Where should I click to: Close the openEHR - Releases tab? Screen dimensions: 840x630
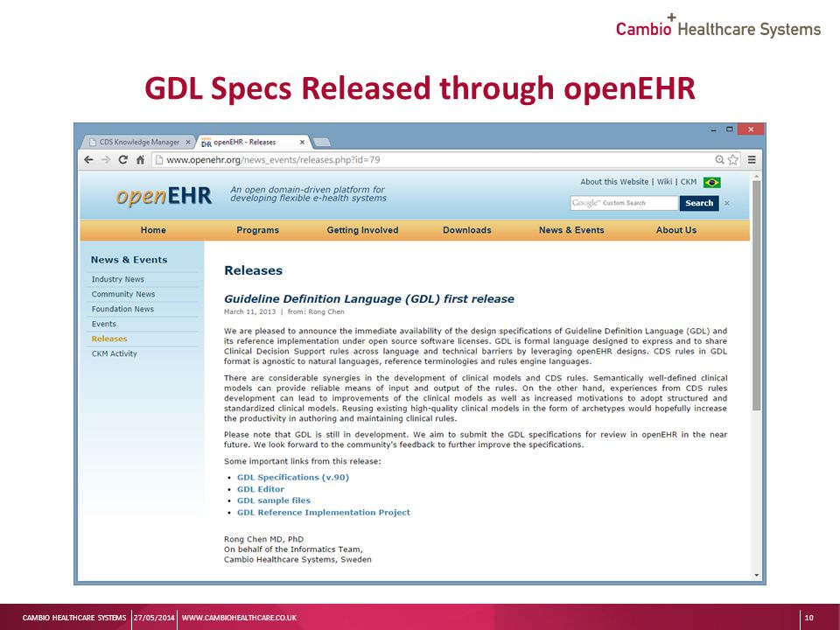(302, 143)
